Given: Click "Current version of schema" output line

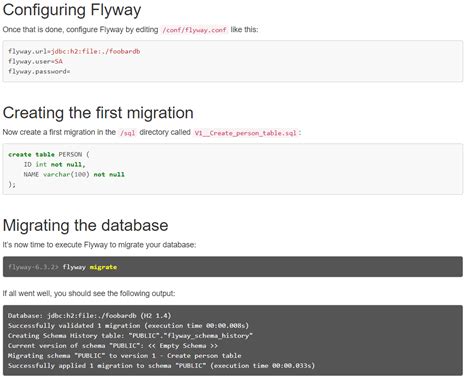Looking at the screenshot, I should tap(113, 345).
